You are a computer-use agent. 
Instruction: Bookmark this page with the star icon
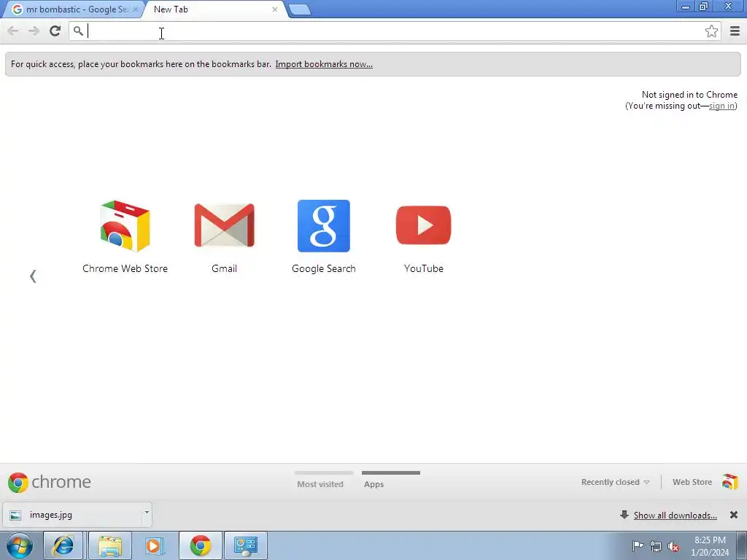711,31
